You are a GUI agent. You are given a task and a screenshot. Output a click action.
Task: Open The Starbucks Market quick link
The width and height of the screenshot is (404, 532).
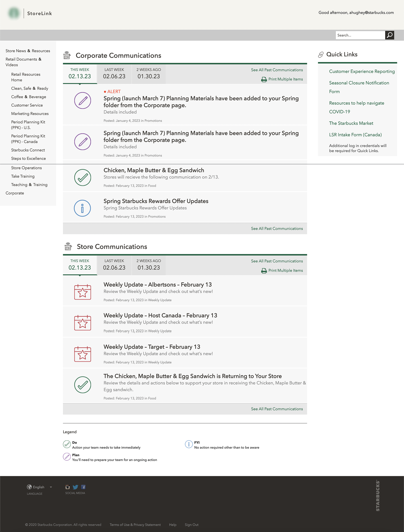(351, 123)
